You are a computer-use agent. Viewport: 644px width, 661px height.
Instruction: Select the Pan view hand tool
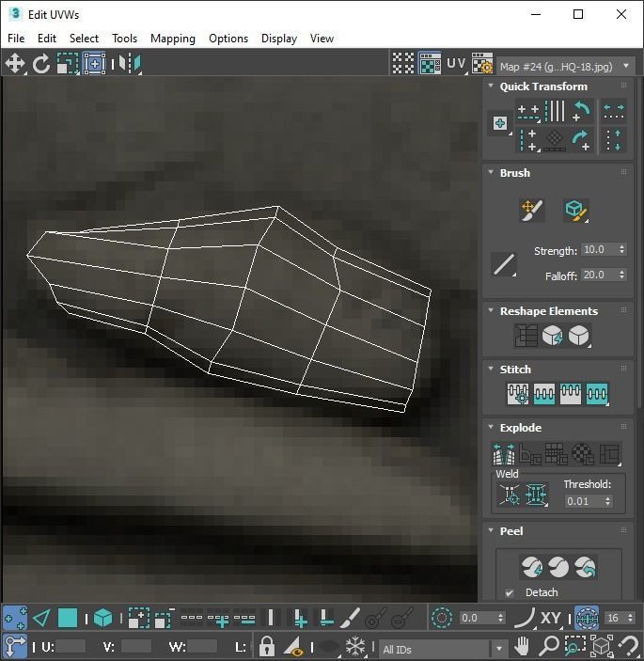click(522, 645)
